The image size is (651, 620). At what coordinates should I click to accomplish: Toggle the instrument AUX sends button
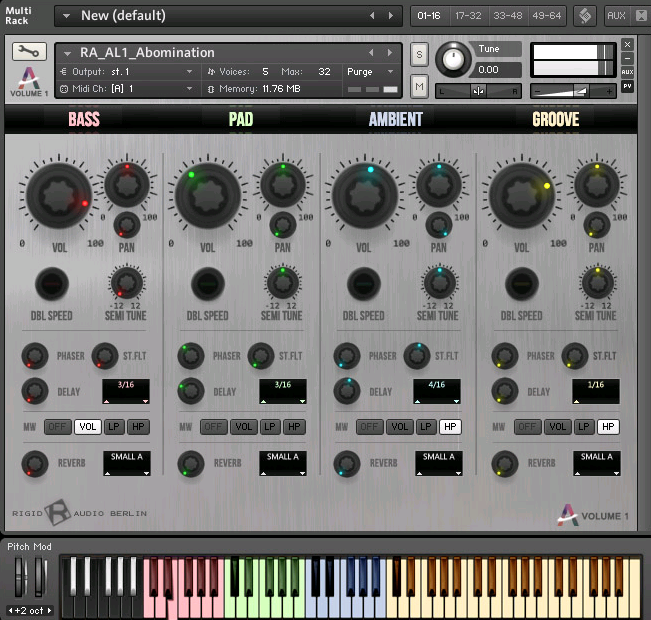pos(627,72)
